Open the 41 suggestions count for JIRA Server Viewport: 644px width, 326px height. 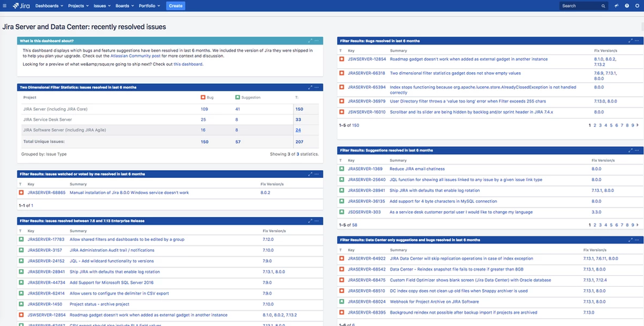(x=237, y=110)
